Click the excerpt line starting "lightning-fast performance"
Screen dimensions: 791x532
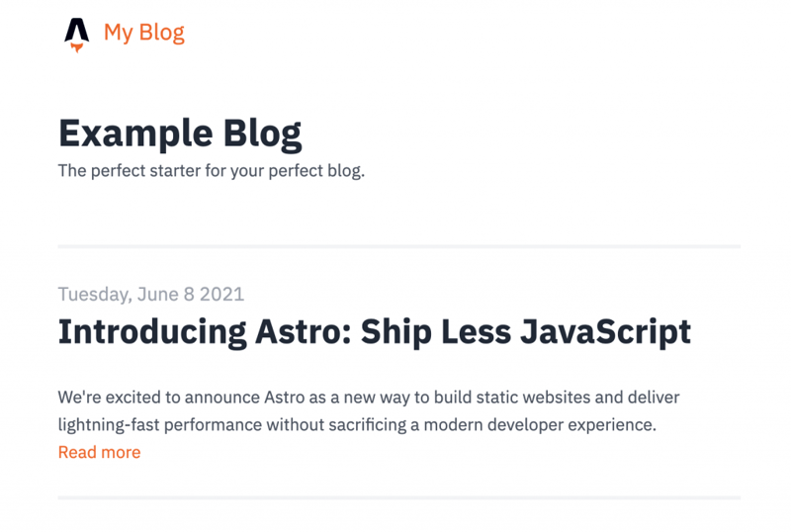tap(357, 425)
